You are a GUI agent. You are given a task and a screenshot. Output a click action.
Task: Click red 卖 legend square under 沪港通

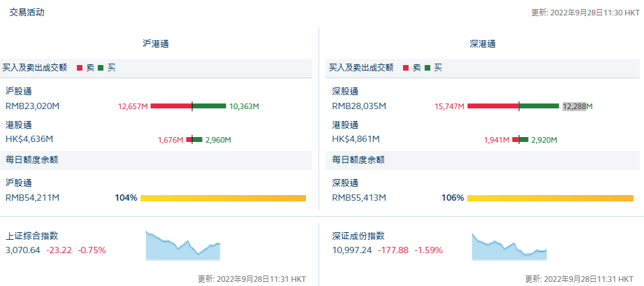click(x=80, y=68)
